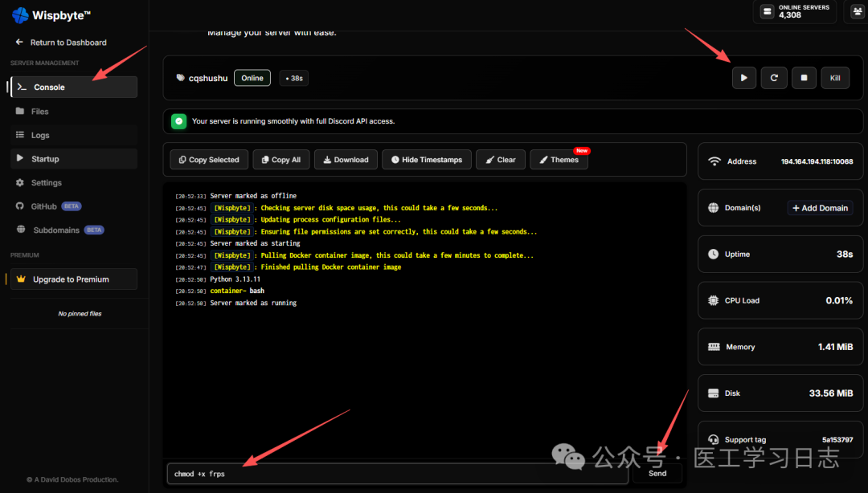Send the console command
868x493 pixels.
[x=657, y=474]
